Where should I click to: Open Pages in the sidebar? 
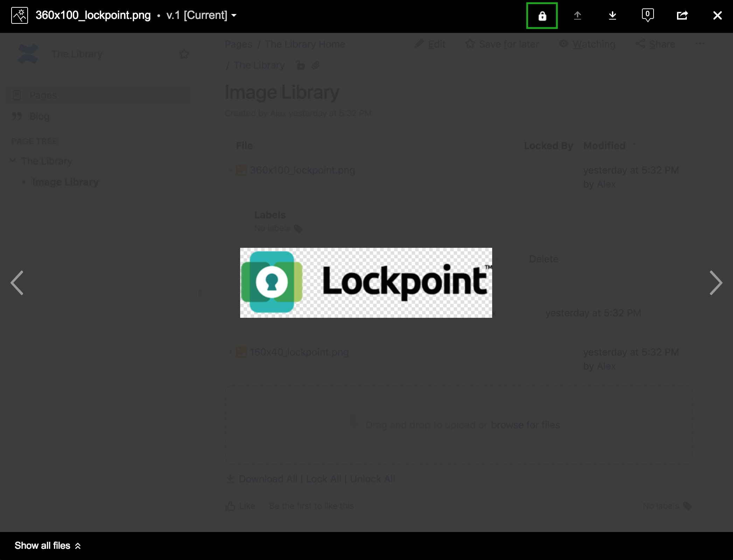[43, 95]
